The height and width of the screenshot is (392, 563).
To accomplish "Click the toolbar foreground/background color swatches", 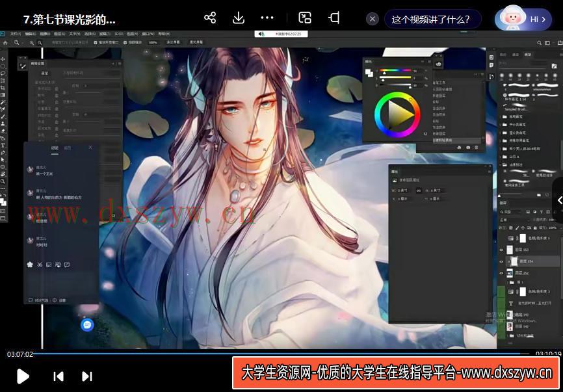I will coord(3,201).
